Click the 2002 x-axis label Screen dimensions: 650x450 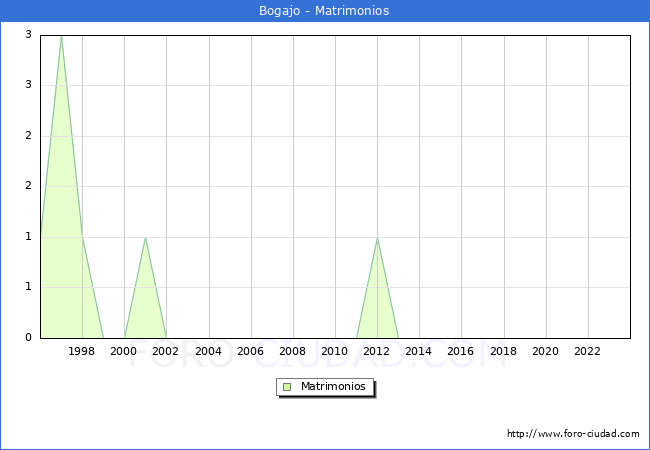pos(165,351)
